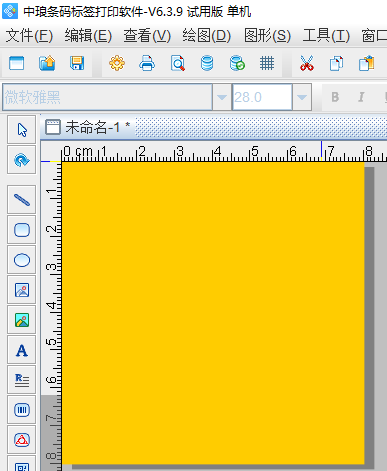This screenshot has height=471, width=387.
Task: Save the label using the floppy disk icon
Action: 77,63
